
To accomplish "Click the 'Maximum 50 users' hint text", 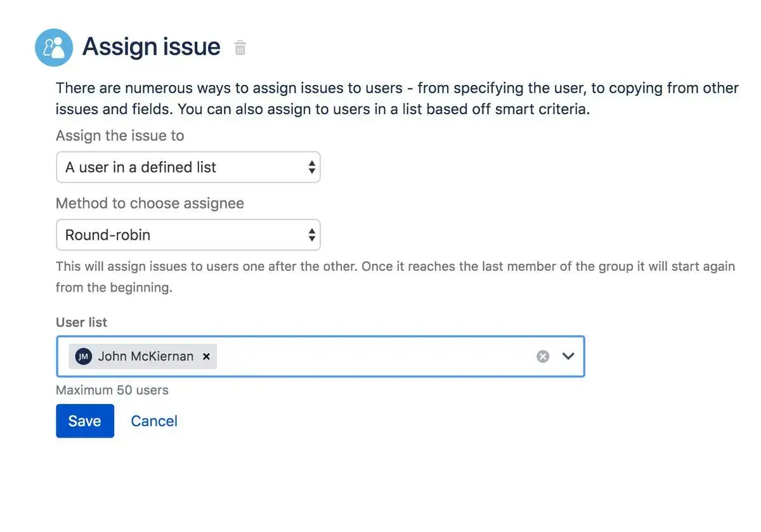I will coord(112,390).
